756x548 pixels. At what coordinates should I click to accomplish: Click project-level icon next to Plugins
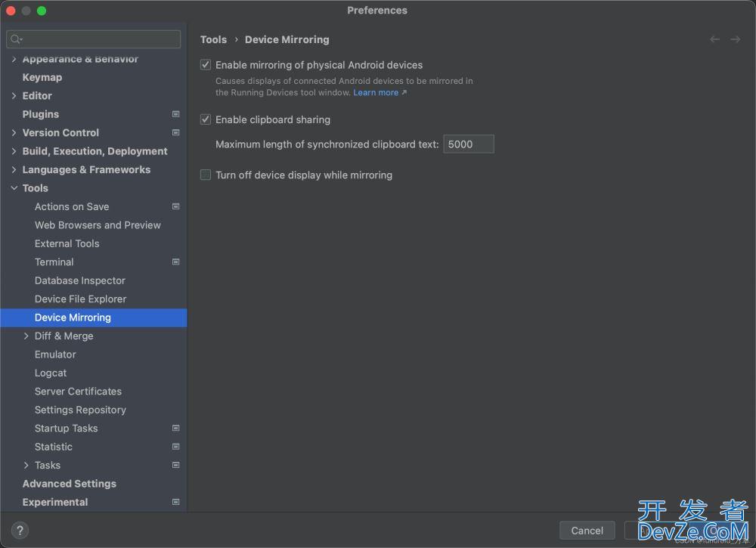[176, 114]
